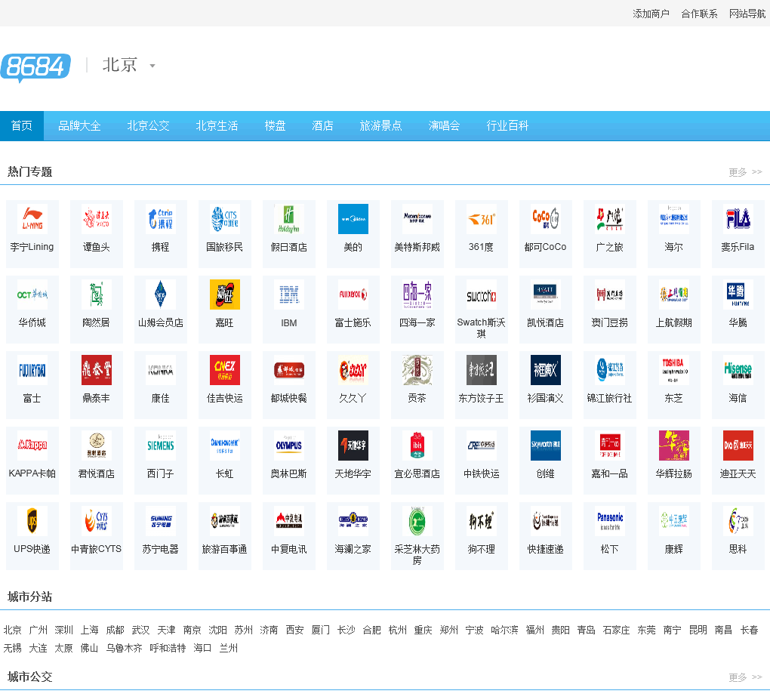Select the Swatch斯沃琪 logo

[482, 294]
